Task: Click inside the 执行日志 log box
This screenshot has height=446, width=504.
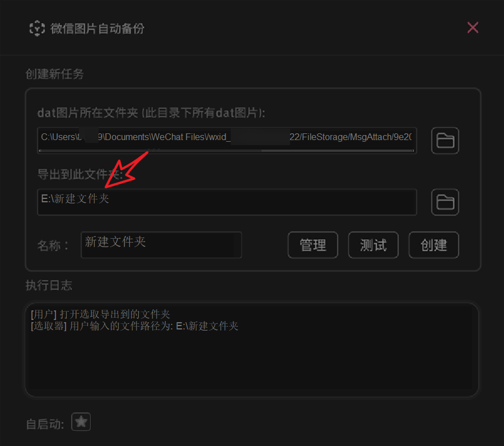Action: click(x=251, y=350)
